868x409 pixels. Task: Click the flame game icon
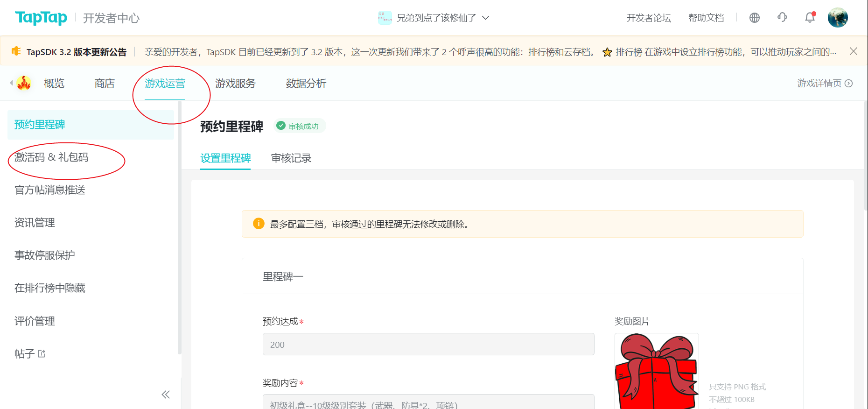[24, 83]
